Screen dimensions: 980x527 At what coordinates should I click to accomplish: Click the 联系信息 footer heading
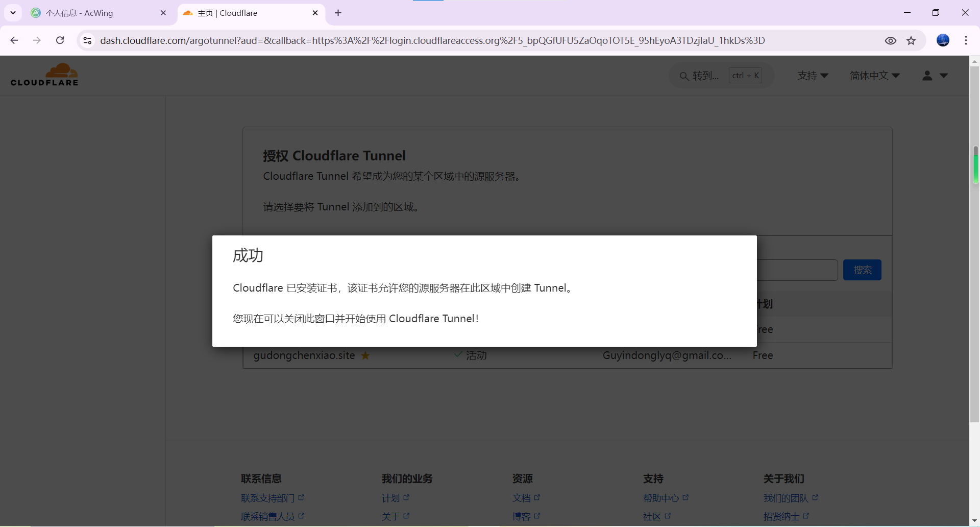261,478
